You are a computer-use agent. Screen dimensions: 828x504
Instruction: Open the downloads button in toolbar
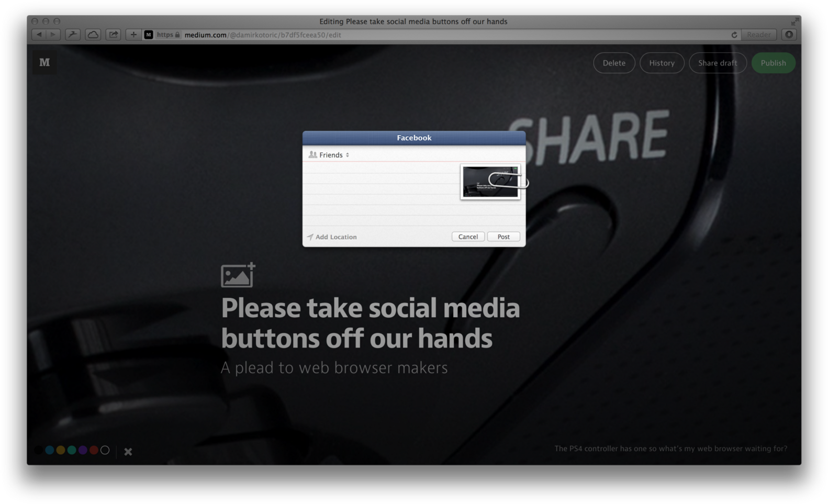click(x=789, y=35)
